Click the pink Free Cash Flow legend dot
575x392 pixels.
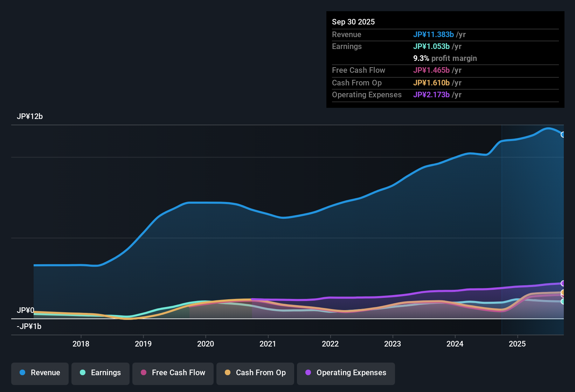pos(143,373)
